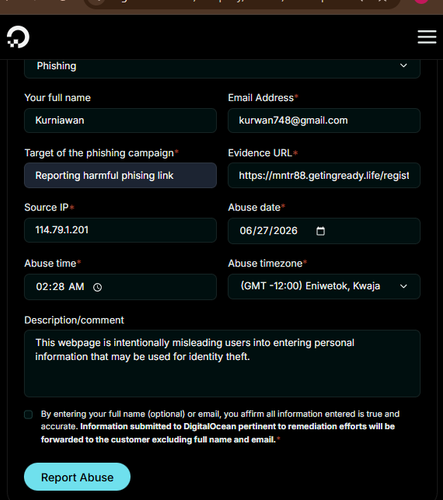Viewport: 443px width, 500px height.
Task: Click the affirmation disclaimer text paragraph
Action: [220, 427]
